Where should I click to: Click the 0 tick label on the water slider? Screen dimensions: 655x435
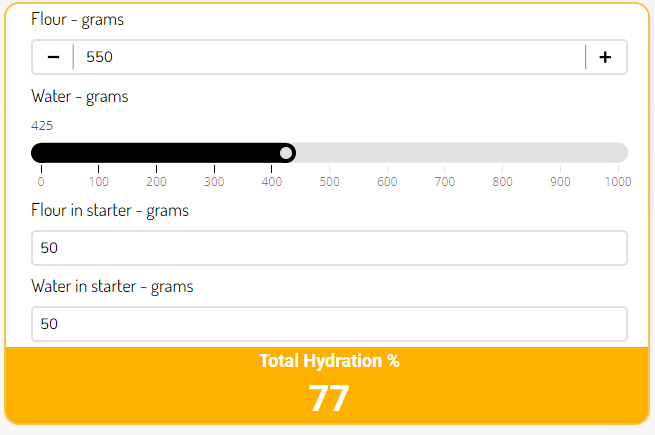[41, 182]
